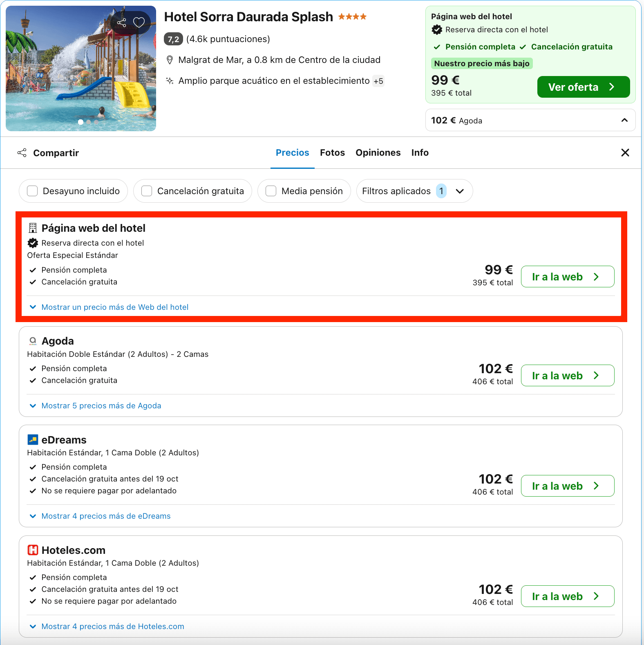Switch to the Precios tab

[293, 152]
